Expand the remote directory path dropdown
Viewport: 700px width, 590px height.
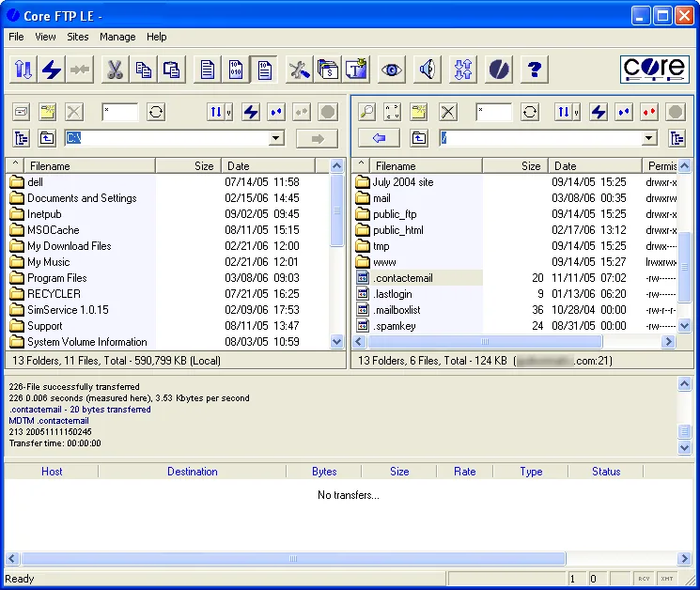pyautogui.click(x=649, y=138)
